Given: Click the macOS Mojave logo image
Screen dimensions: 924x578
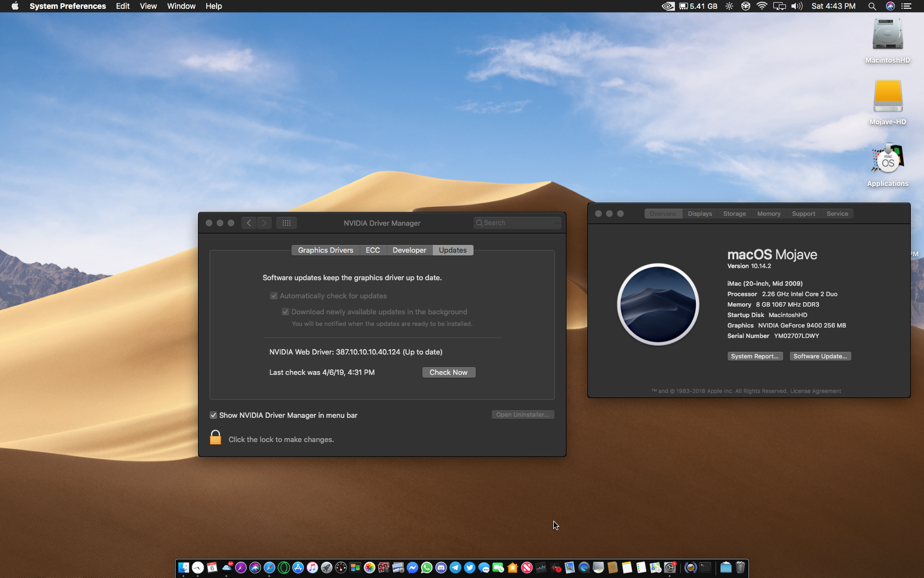Looking at the screenshot, I should point(658,304).
